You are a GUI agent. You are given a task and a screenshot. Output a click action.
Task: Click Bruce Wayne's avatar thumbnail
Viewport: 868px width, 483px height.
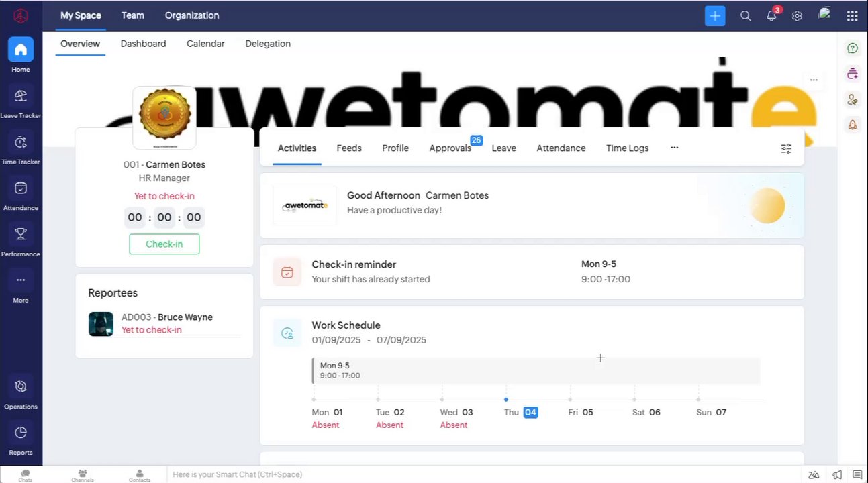[101, 324]
